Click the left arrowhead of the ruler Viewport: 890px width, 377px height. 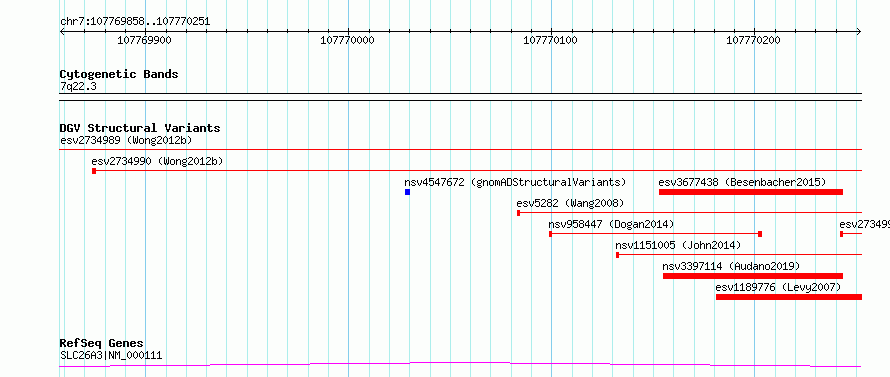coord(62,32)
